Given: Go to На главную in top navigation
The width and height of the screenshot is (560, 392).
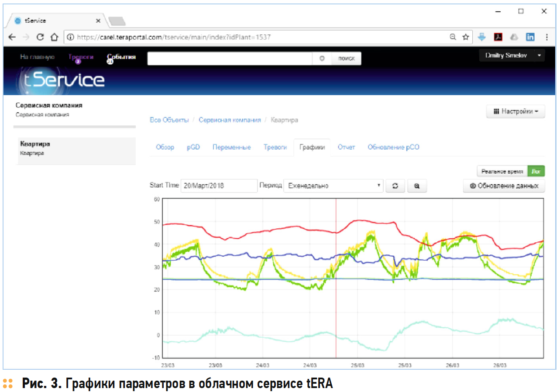Looking at the screenshot, I should point(37,57).
